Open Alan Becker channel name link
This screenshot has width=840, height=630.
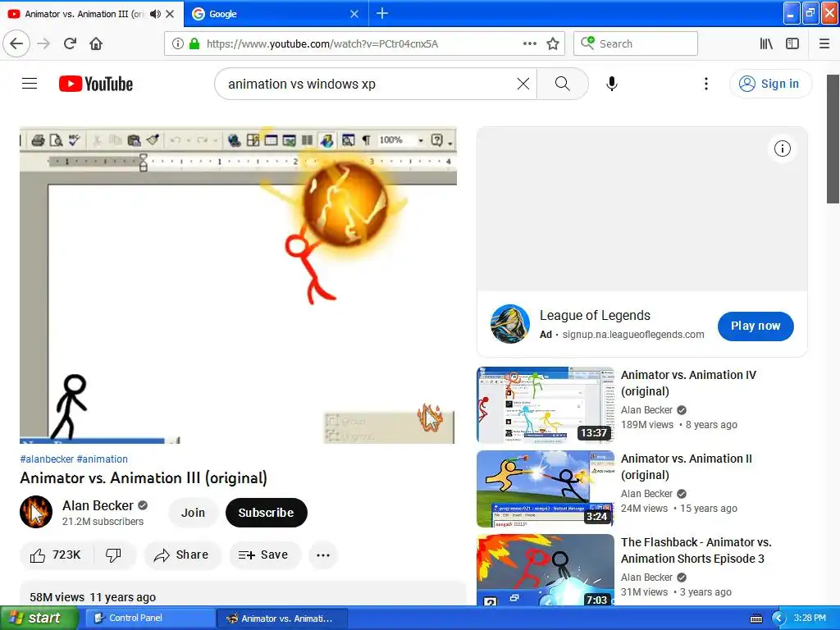click(x=98, y=505)
